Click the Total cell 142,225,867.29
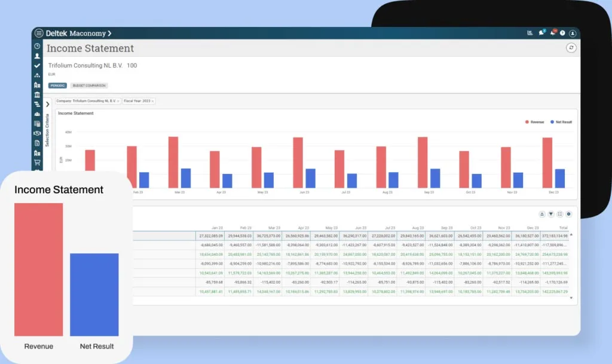The height and width of the screenshot is (364, 612). pyautogui.click(x=555, y=292)
